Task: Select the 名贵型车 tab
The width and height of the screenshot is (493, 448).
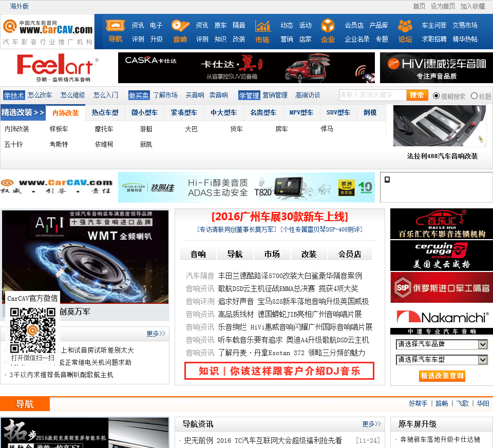Action: coord(263,112)
